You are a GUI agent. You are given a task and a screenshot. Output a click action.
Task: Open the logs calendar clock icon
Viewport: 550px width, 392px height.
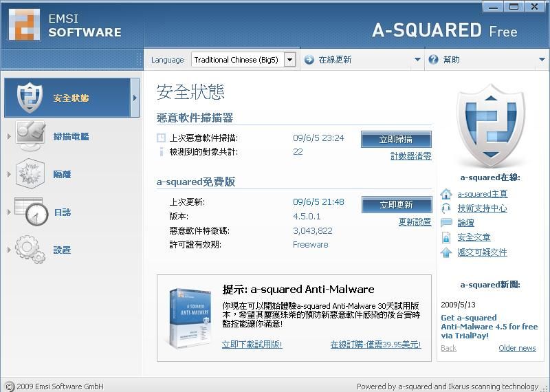click(x=32, y=212)
